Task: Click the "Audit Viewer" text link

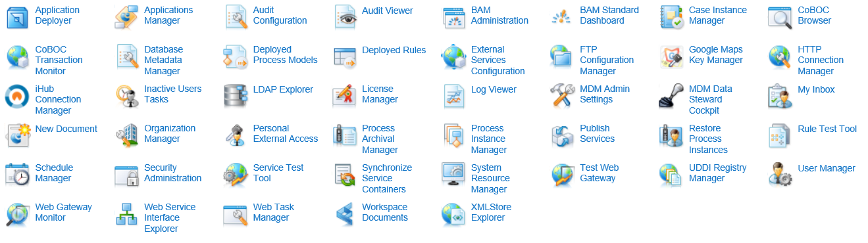Action: [388, 11]
